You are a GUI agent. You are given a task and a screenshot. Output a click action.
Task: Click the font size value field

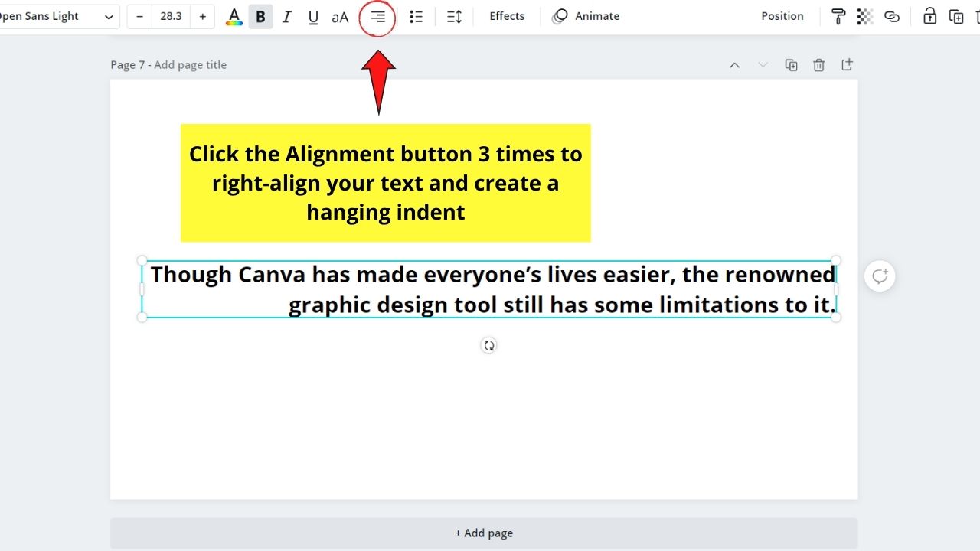point(171,16)
